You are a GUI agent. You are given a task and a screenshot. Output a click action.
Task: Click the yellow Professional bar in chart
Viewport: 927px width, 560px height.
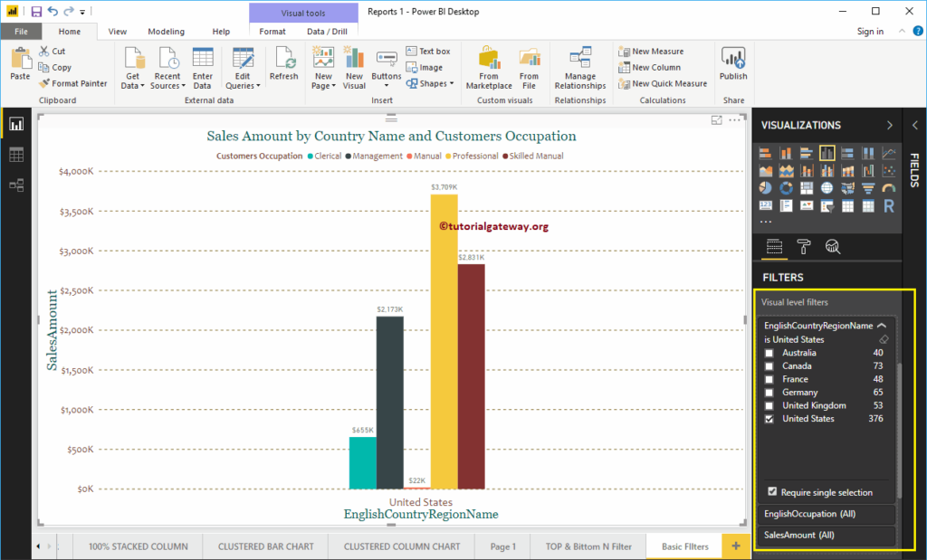(x=444, y=341)
